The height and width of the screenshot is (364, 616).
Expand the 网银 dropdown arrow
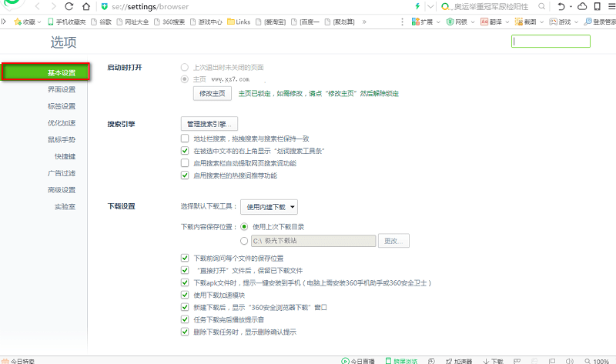tap(473, 22)
